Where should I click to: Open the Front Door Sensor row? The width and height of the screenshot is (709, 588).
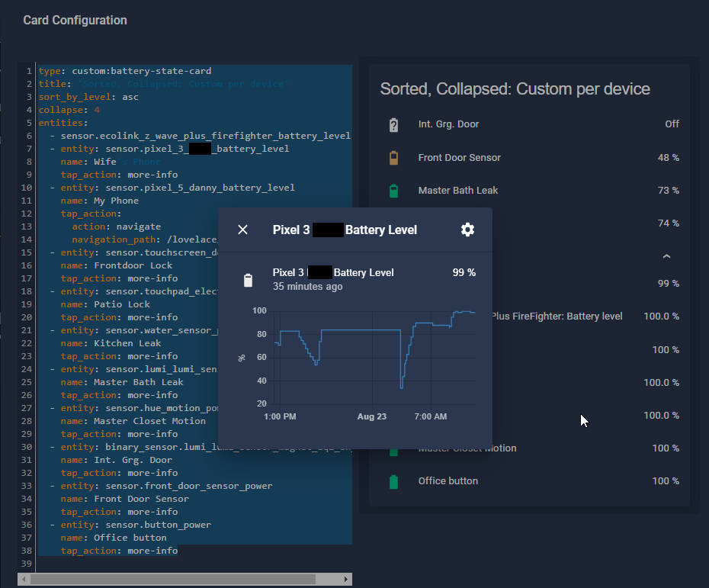(530, 158)
